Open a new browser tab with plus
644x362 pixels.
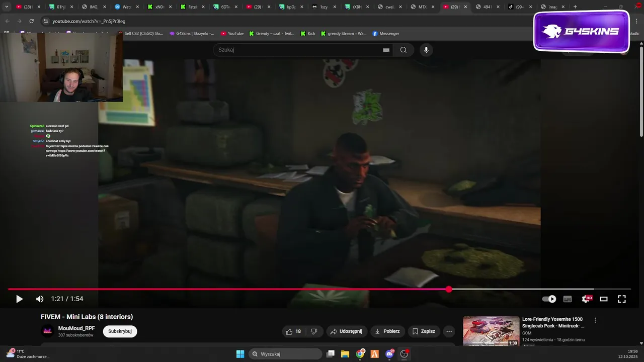[575, 7]
